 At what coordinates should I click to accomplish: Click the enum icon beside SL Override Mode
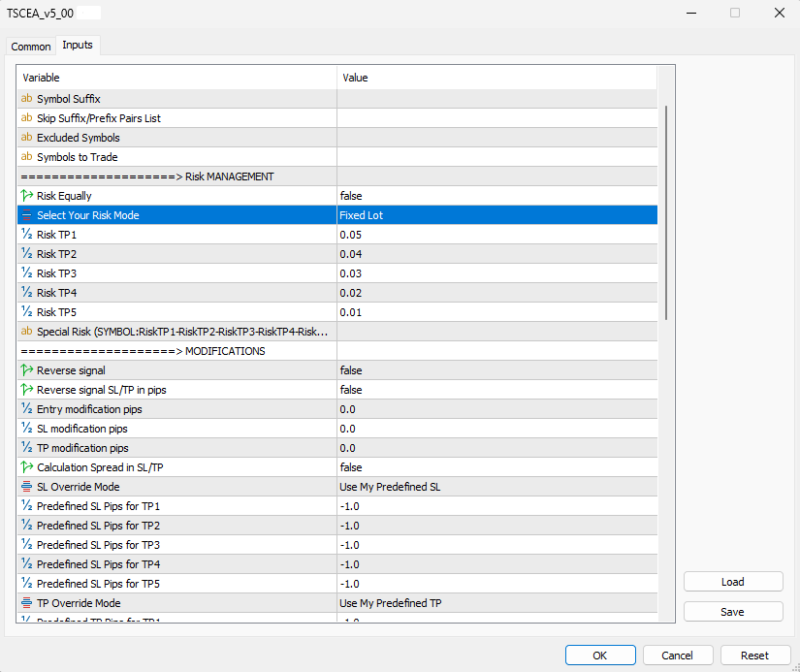(x=26, y=487)
